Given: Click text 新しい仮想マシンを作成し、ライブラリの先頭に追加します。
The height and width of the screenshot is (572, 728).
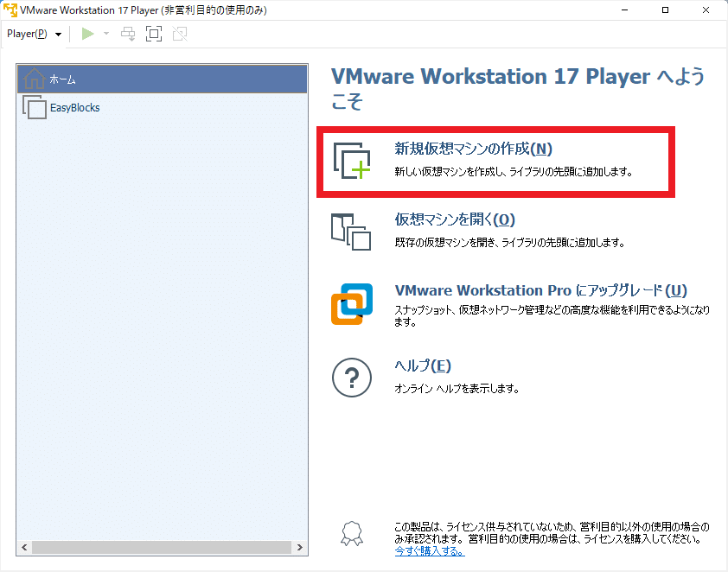Looking at the screenshot, I should click(514, 172).
